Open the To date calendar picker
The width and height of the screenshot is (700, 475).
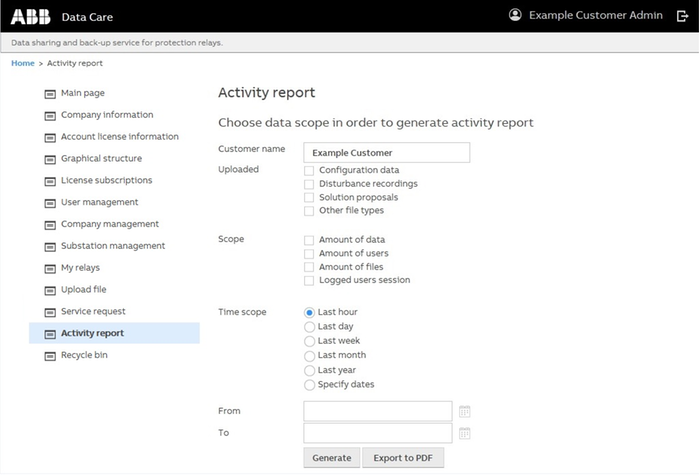464,433
